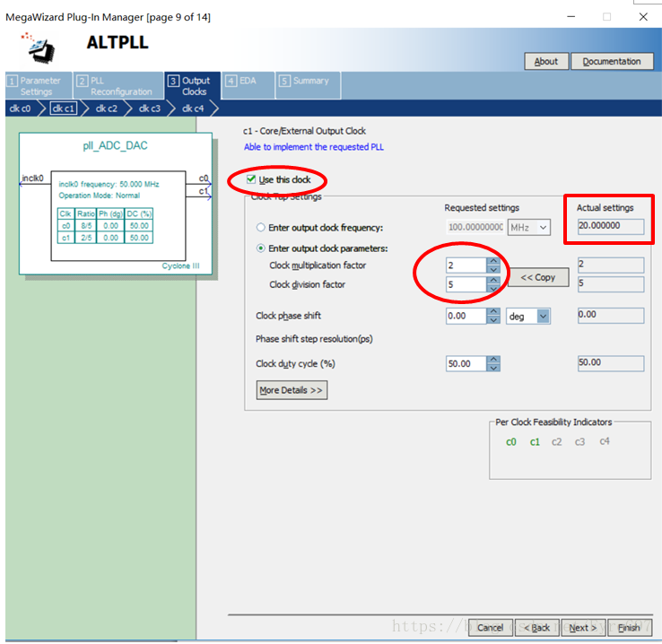Click the c1 ratio cell '2/5' in diagram table
Image resolution: width=662 pixels, height=644 pixels.
coord(86,238)
